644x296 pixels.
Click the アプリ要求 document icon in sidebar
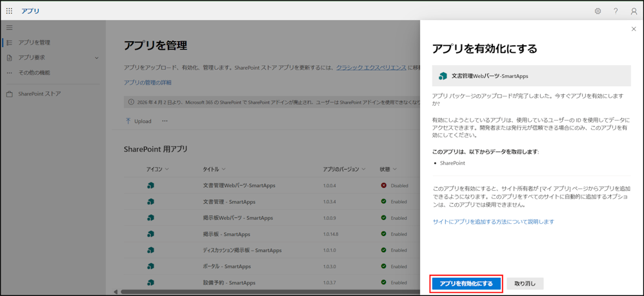point(10,58)
